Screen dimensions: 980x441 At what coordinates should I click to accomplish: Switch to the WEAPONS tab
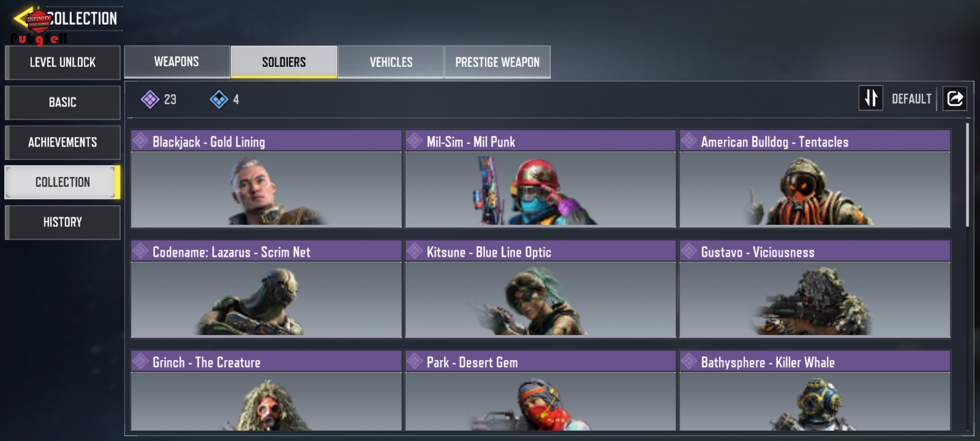(177, 62)
